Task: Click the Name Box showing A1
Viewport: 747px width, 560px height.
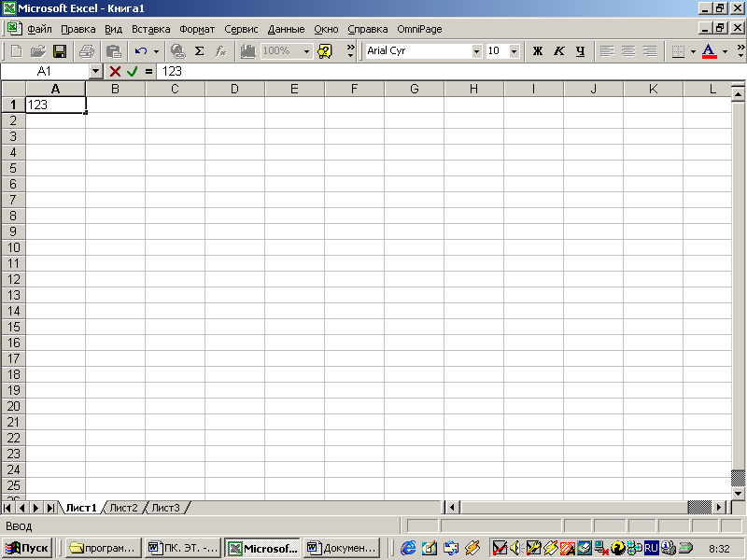Action: tap(45, 72)
